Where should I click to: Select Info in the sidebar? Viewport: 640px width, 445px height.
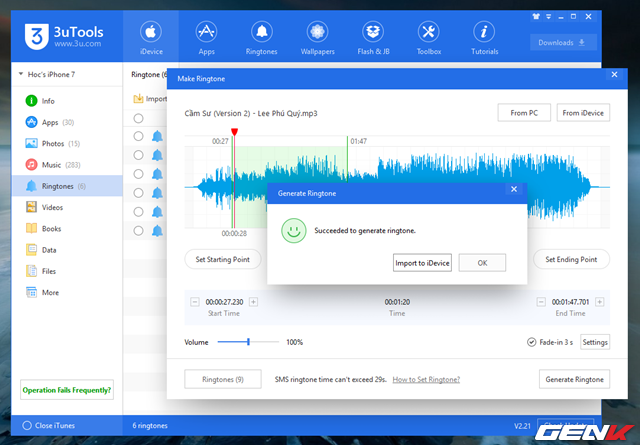click(67, 101)
